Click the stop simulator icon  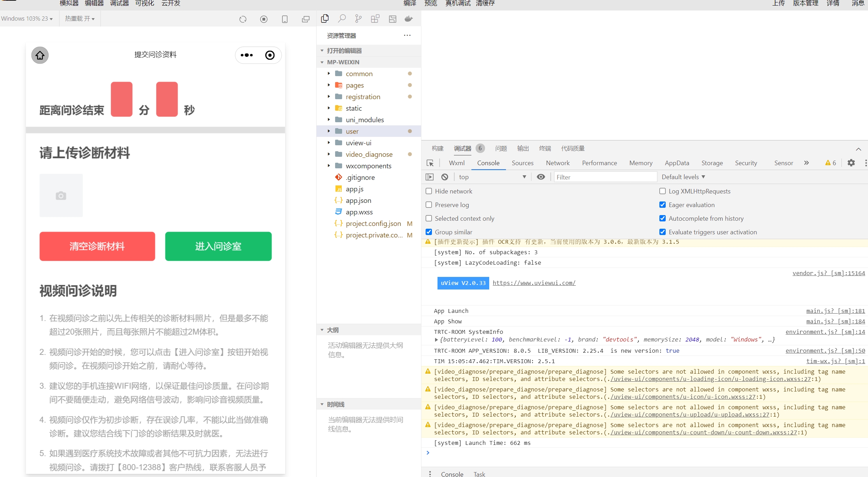[264, 19]
